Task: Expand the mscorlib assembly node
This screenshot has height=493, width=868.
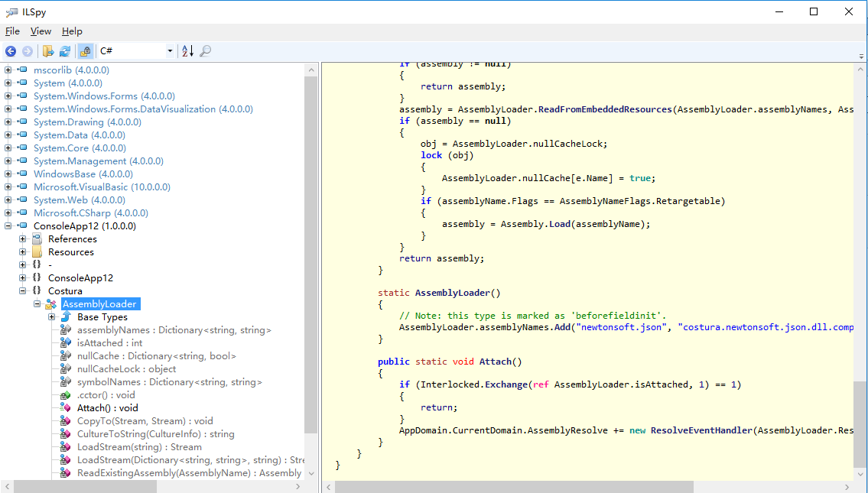Action: click(x=8, y=70)
